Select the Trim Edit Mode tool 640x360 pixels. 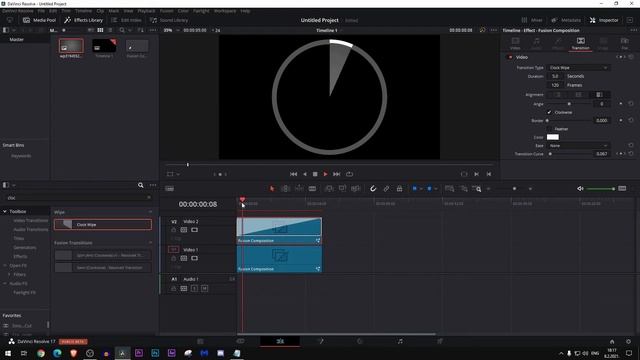point(285,188)
